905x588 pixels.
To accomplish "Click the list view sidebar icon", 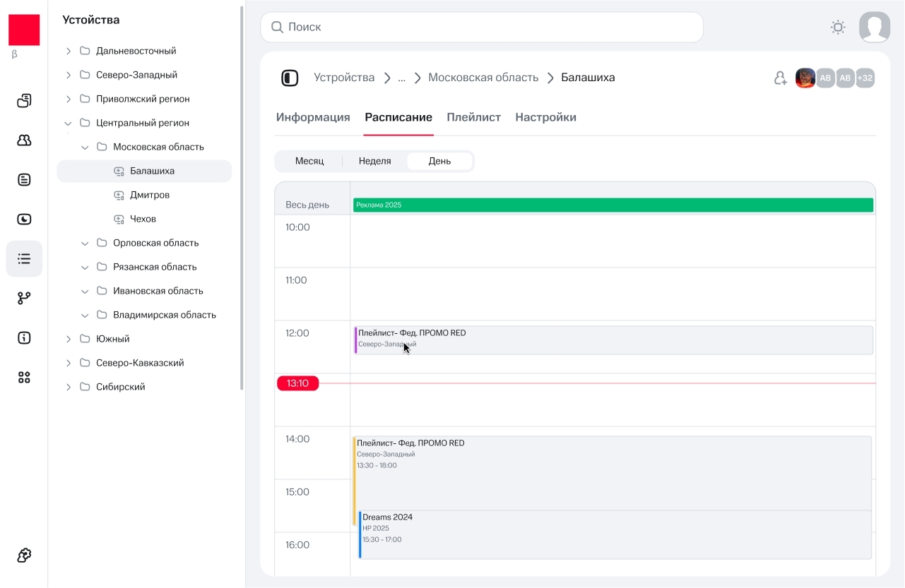I will coord(24,259).
